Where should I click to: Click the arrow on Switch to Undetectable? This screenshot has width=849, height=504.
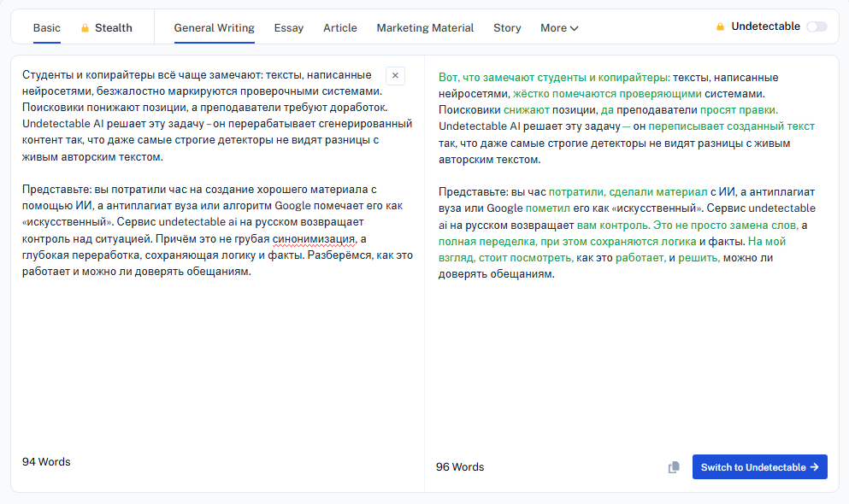pos(814,467)
